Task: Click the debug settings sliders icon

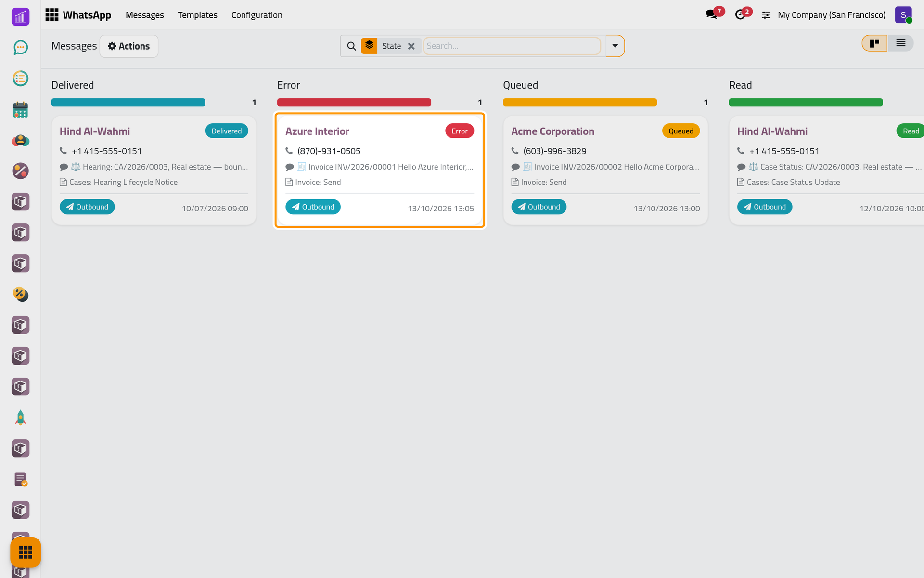Action: pyautogui.click(x=766, y=15)
